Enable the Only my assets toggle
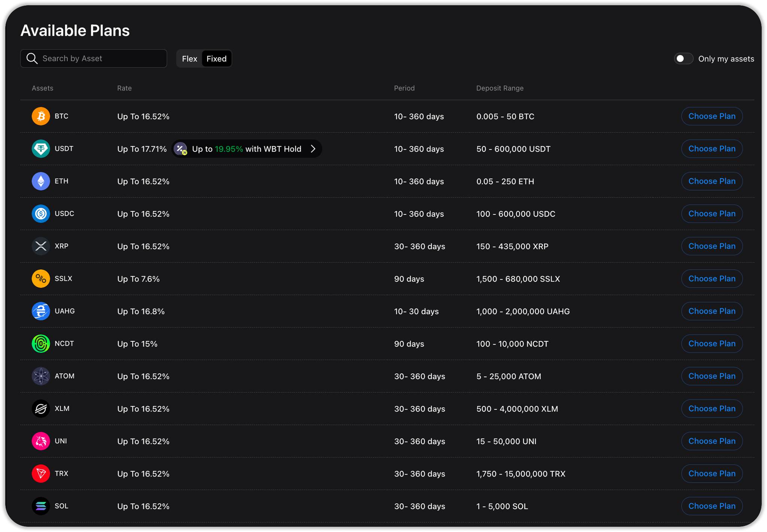 coord(683,59)
